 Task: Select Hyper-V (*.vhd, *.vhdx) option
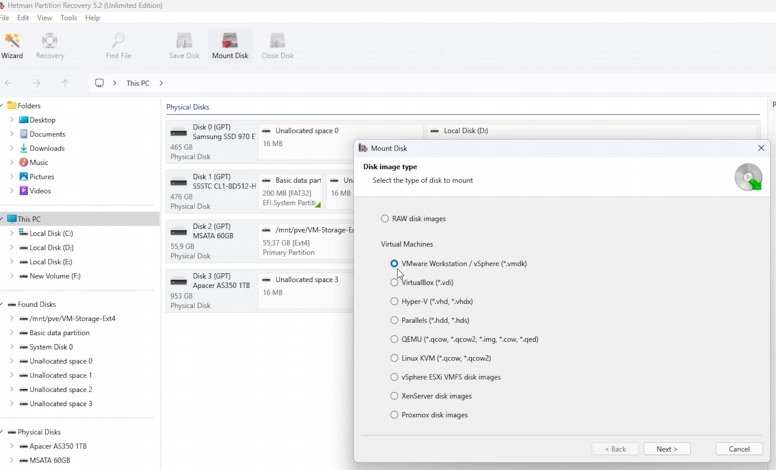click(394, 301)
